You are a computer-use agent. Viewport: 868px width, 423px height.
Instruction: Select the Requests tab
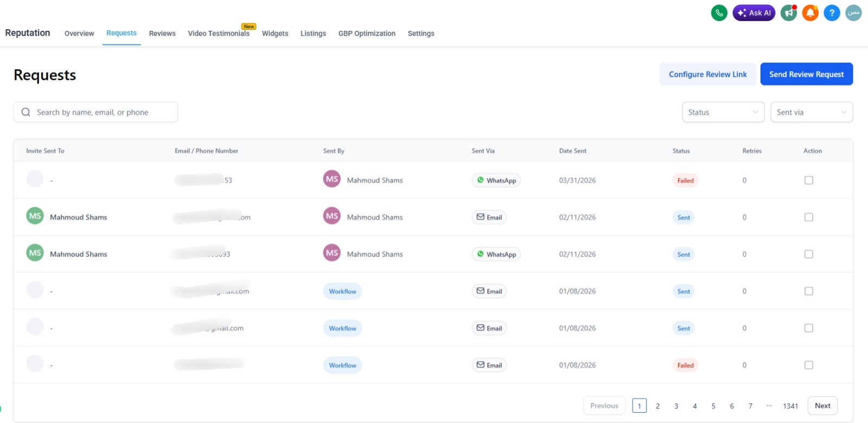pyautogui.click(x=122, y=33)
